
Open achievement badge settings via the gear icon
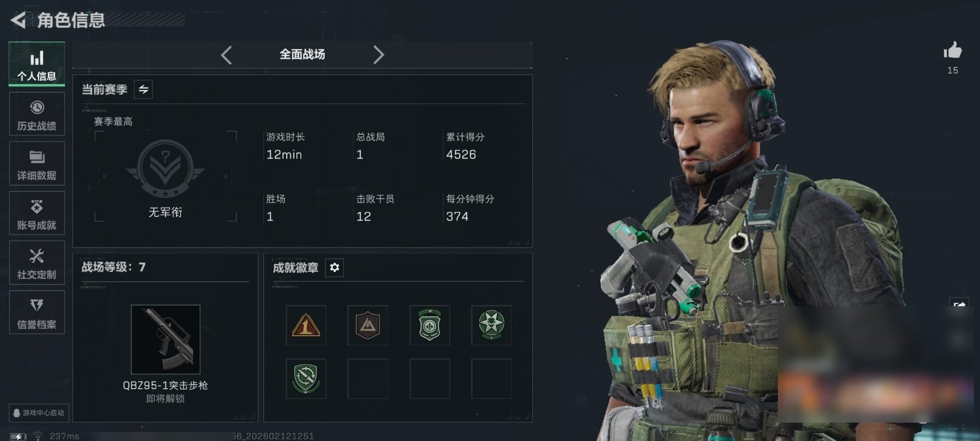[x=334, y=268]
